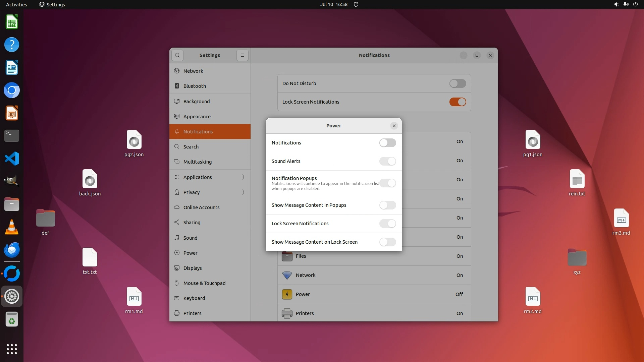Click the Network wifi icon in app list
Viewport: 644px width, 362px height.
(287, 275)
